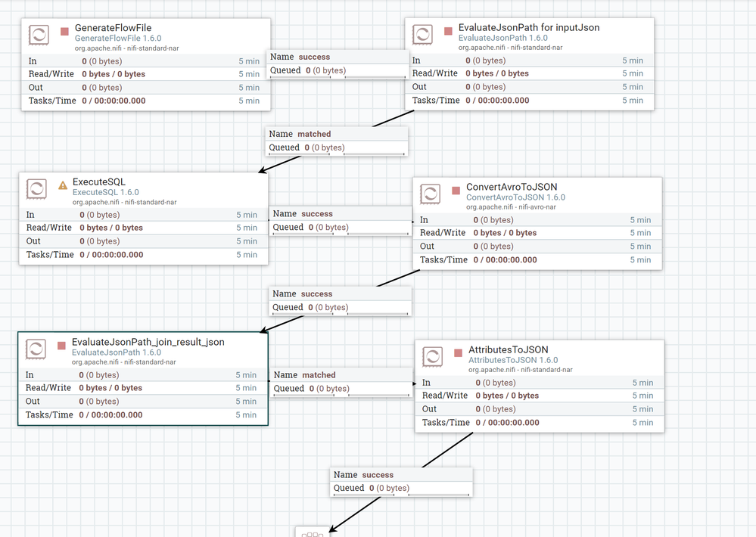
Task: Click the ExecuteSQL processor icon
Action: tap(36, 188)
